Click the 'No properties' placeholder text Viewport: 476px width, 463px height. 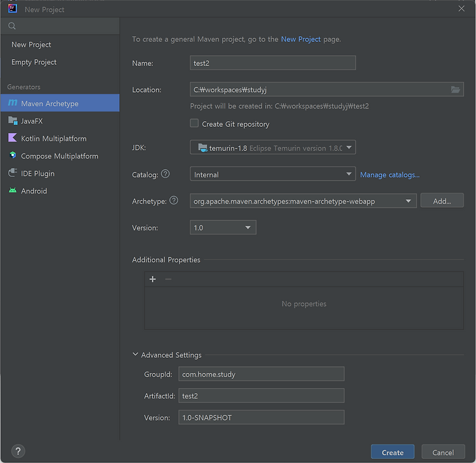pos(304,304)
